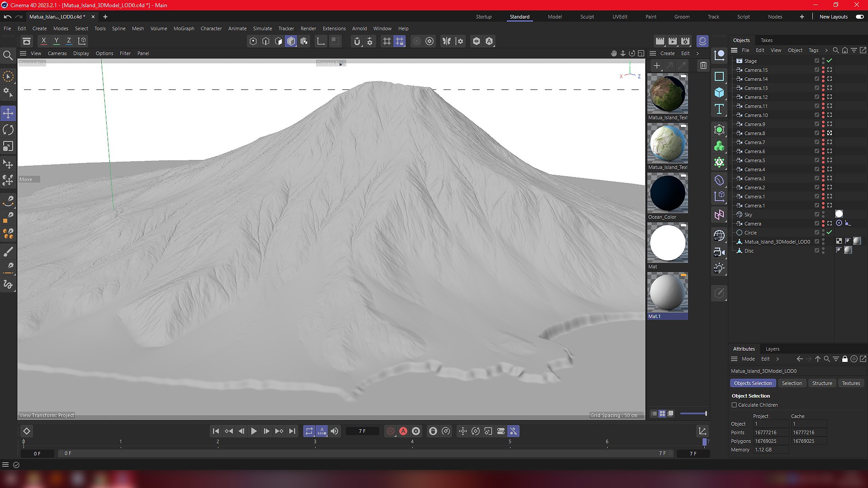Click the New Layouts button
The height and width of the screenshot is (488, 868).
click(x=834, y=17)
